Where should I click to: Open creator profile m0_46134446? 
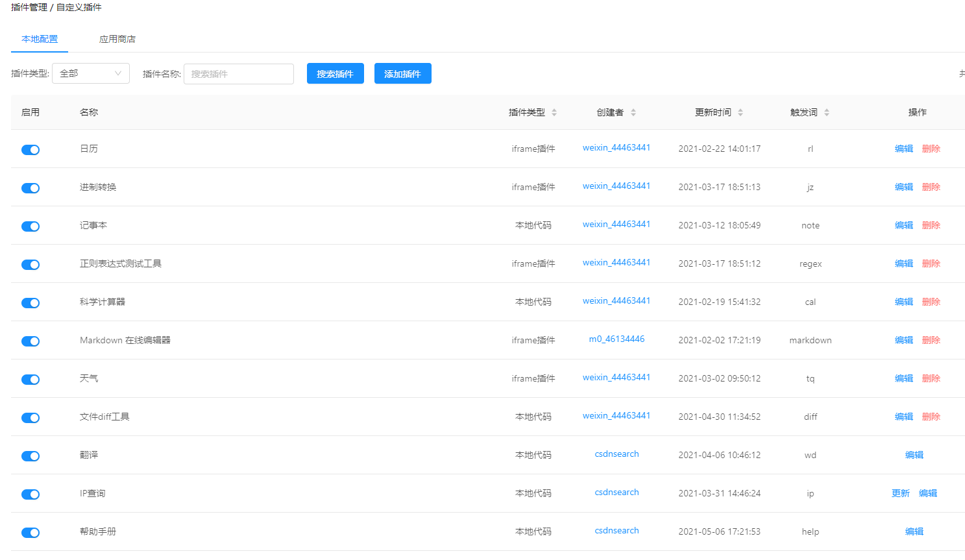pos(616,339)
